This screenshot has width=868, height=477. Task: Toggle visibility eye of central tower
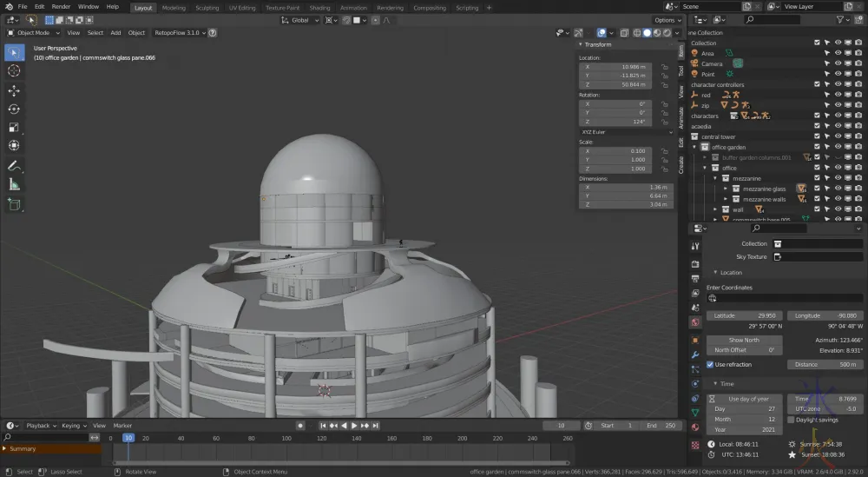(838, 136)
